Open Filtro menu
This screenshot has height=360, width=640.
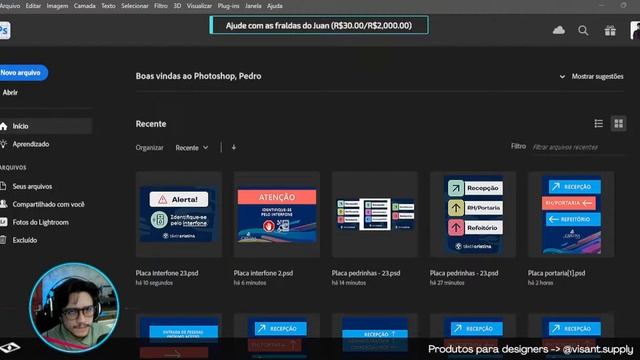coord(161,6)
